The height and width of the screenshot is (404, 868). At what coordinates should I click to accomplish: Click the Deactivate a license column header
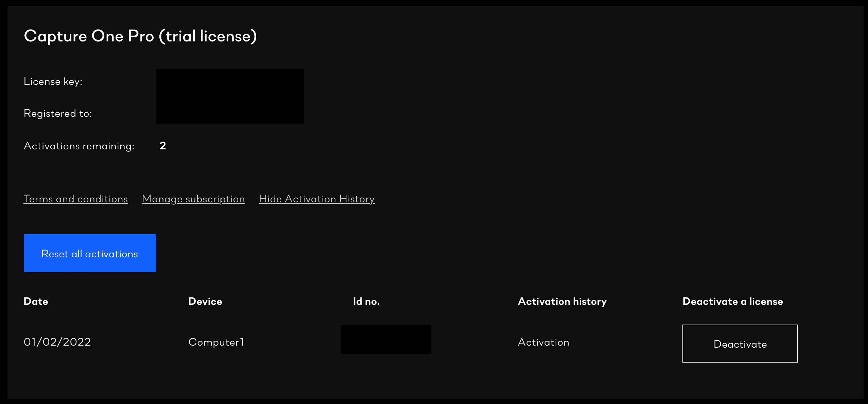click(x=733, y=301)
